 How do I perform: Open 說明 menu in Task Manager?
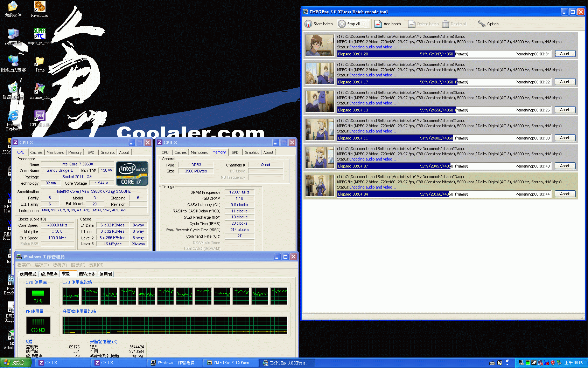pyautogui.click(x=96, y=265)
